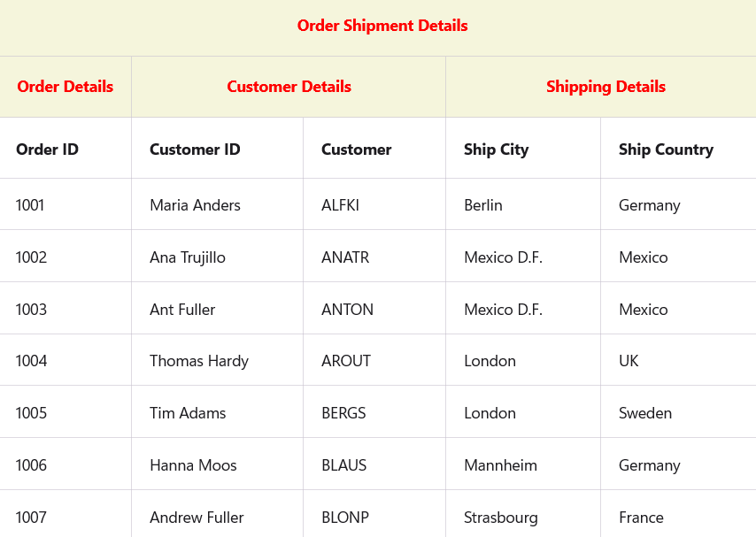Select the order 1006 cell
Image resolution: width=756 pixels, height=537 pixels.
tap(31, 465)
